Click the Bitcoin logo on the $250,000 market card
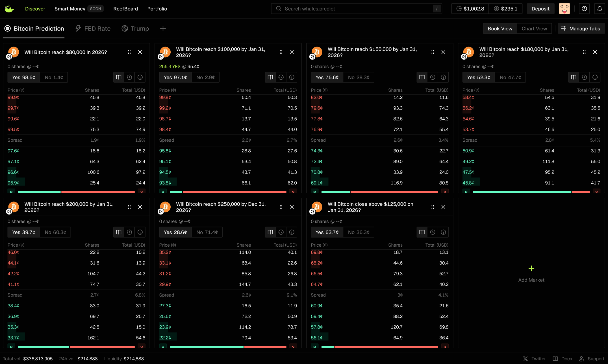The width and height of the screenshot is (608, 364). [165, 207]
